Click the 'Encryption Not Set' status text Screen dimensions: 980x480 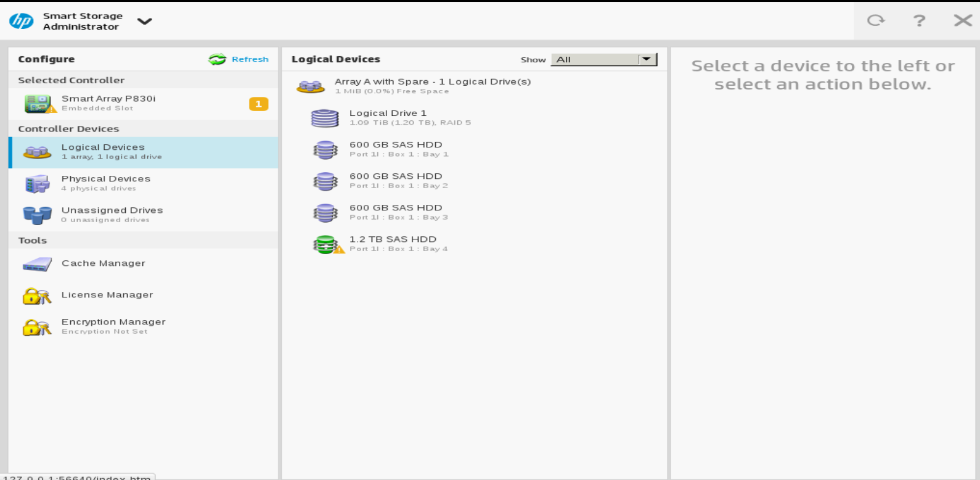[105, 332]
